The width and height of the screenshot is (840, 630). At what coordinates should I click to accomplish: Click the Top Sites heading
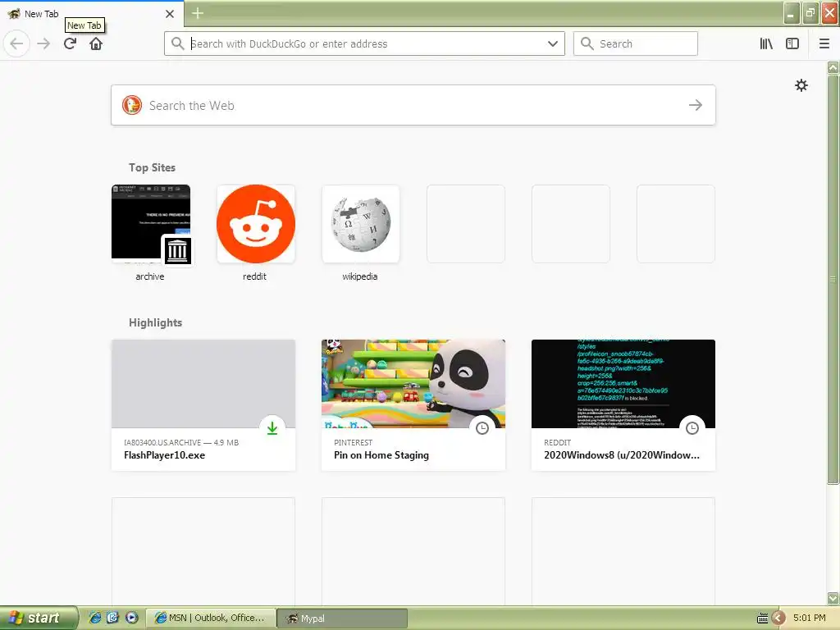(152, 167)
